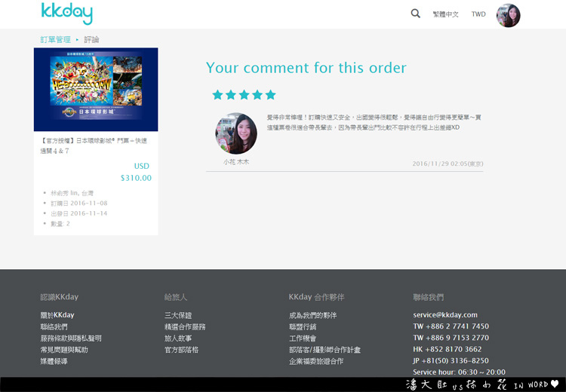The image size is (566, 392).
Task: Open 工作機會 footer link
Action: pos(303,338)
